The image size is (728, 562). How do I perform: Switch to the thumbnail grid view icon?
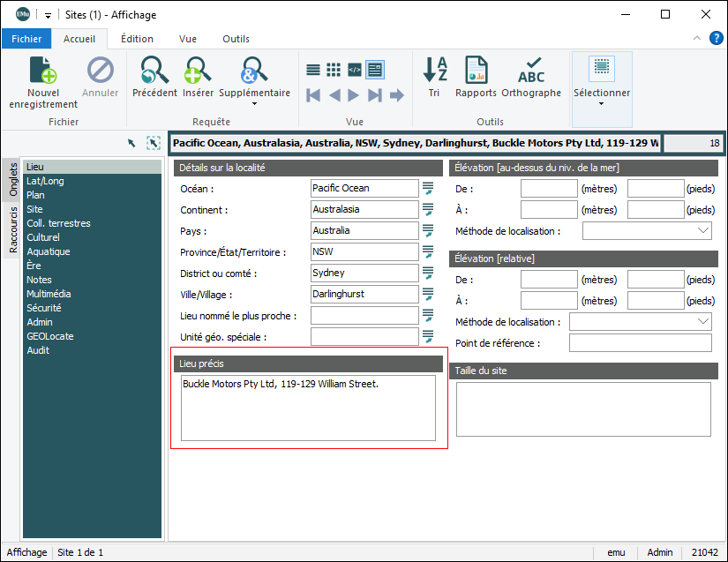click(334, 70)
